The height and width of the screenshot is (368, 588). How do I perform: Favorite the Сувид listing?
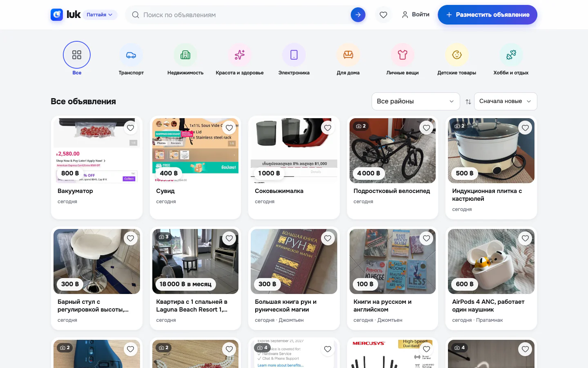[x=229, y=128]
